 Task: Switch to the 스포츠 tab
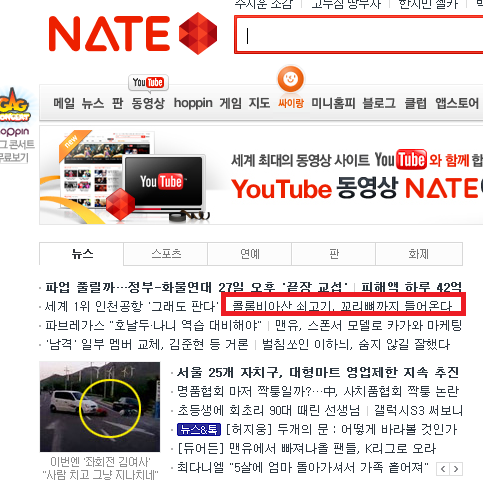click(x=166, y=254)
